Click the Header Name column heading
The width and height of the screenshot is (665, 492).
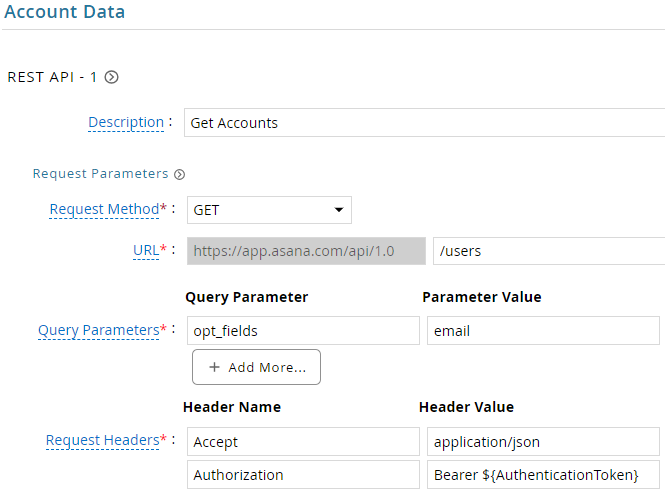pyautogui.click(x=232, y=407)
